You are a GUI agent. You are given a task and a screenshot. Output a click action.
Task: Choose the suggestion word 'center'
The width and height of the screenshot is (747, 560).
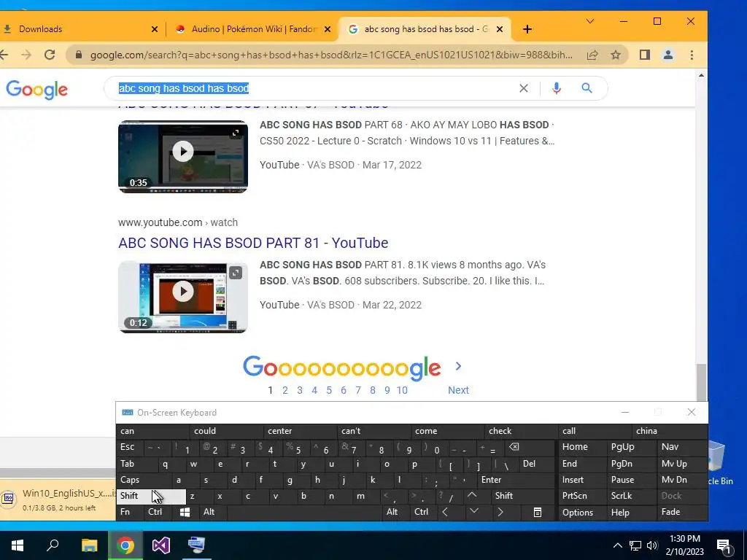pos(300,431)
